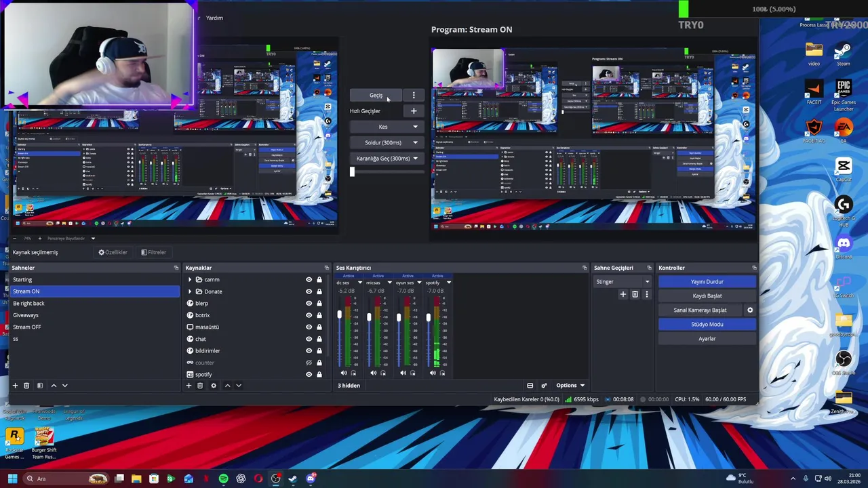Delete the transition with trash in Sahne Geçişleri

635,294
